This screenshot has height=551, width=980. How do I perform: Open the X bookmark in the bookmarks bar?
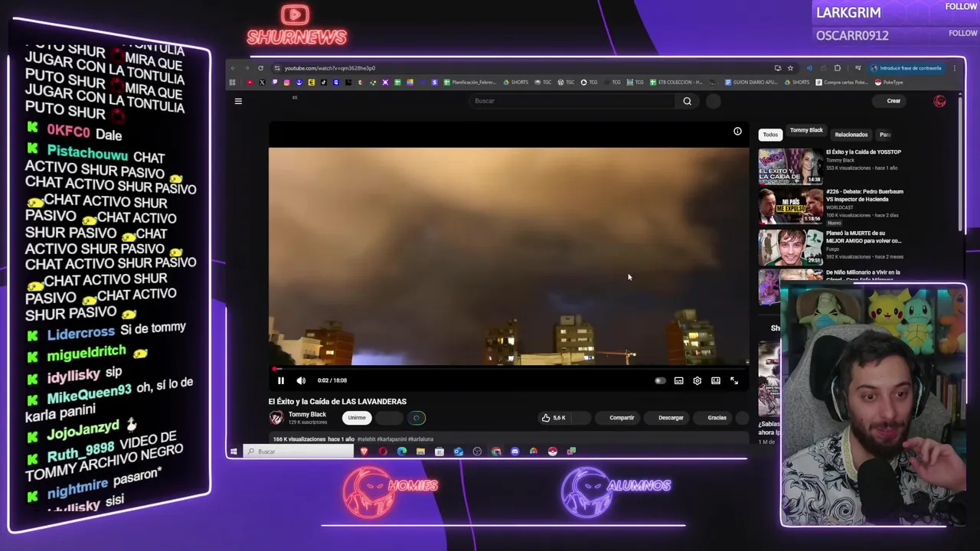point(262,82)
